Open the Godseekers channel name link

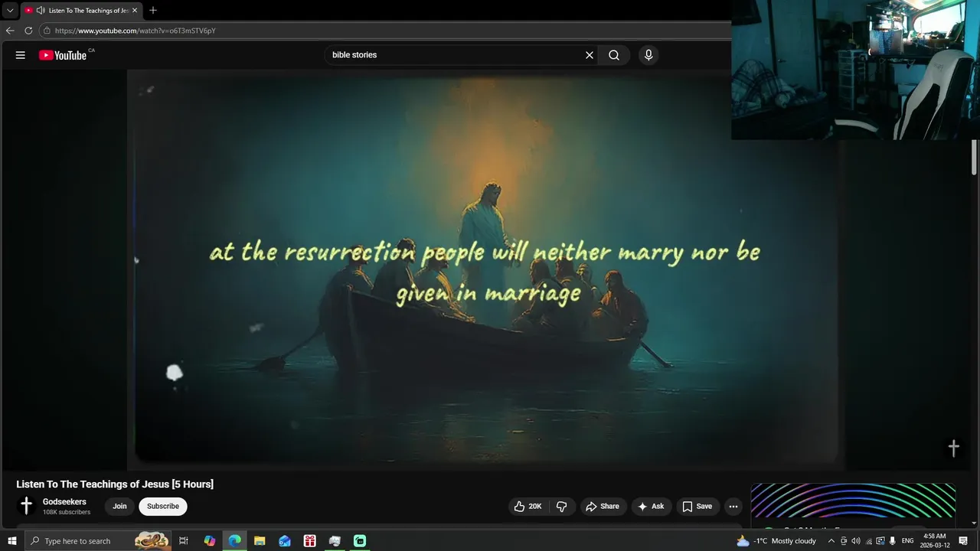64,502
